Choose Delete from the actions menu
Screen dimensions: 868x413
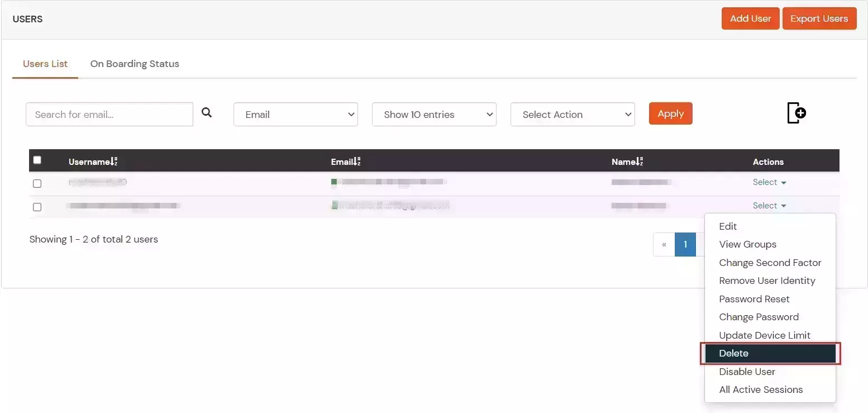pos(770,353)
